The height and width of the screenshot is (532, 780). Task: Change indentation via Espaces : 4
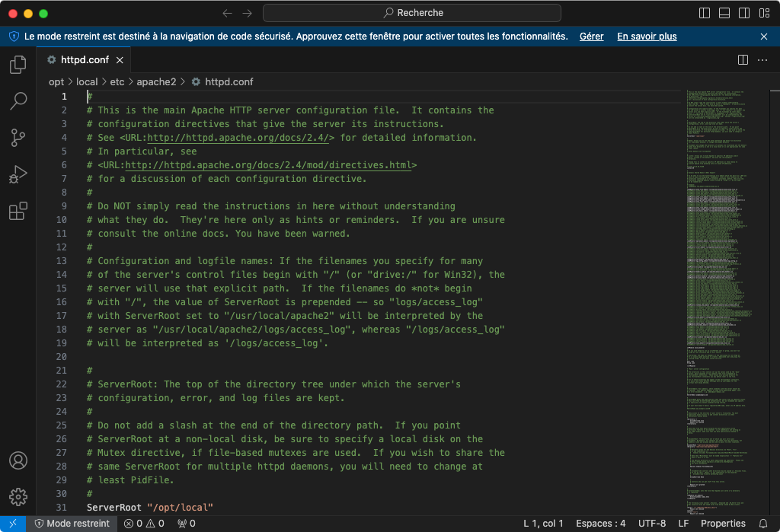pos(599,524)
